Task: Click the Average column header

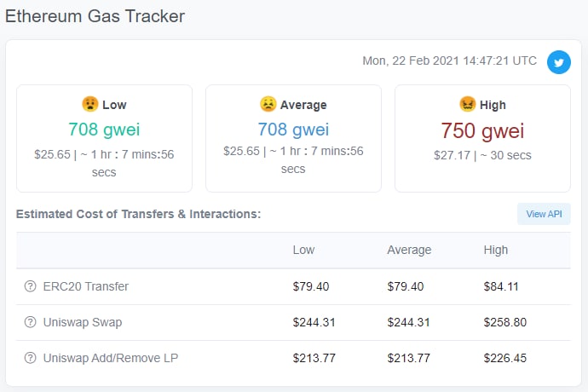Action: click(x=409, y=250)
